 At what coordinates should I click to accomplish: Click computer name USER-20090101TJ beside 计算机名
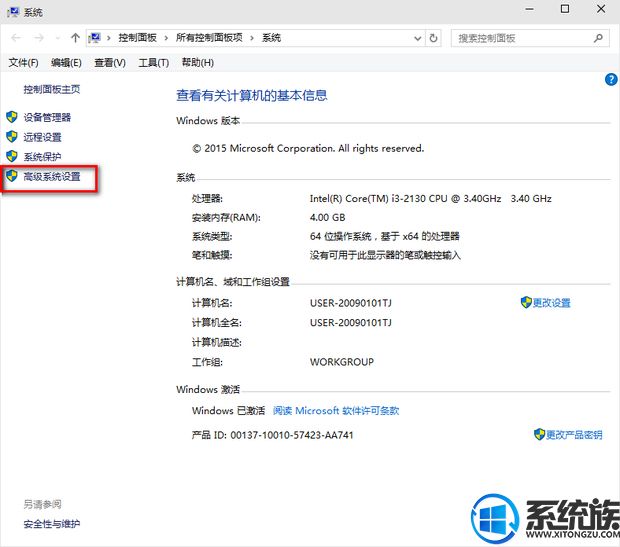pos(351,303)
